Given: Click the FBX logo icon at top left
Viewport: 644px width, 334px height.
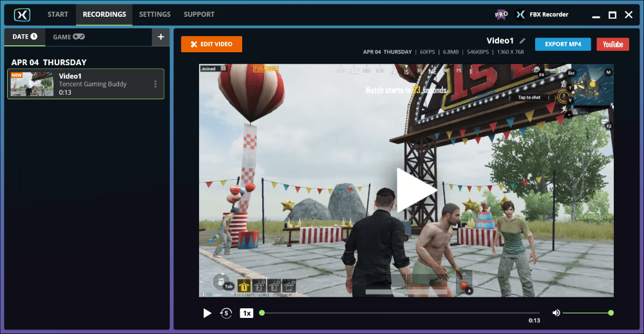Looking at the screenshot, I should pyautogui.click(x=22, y=15).
